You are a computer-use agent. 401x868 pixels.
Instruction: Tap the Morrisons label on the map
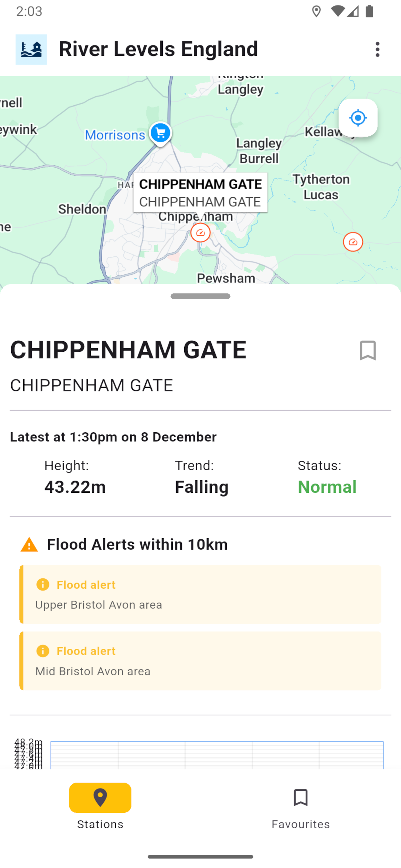coord(115,135)
